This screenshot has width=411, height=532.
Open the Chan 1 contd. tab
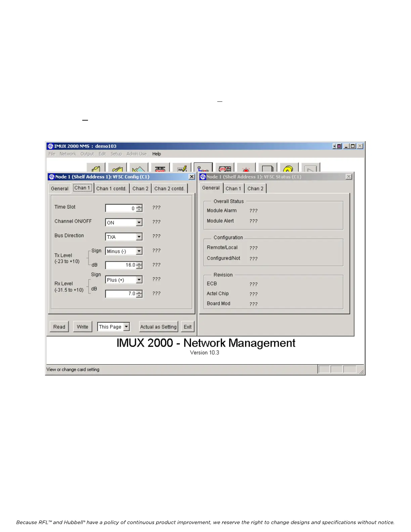pos(111,188)
